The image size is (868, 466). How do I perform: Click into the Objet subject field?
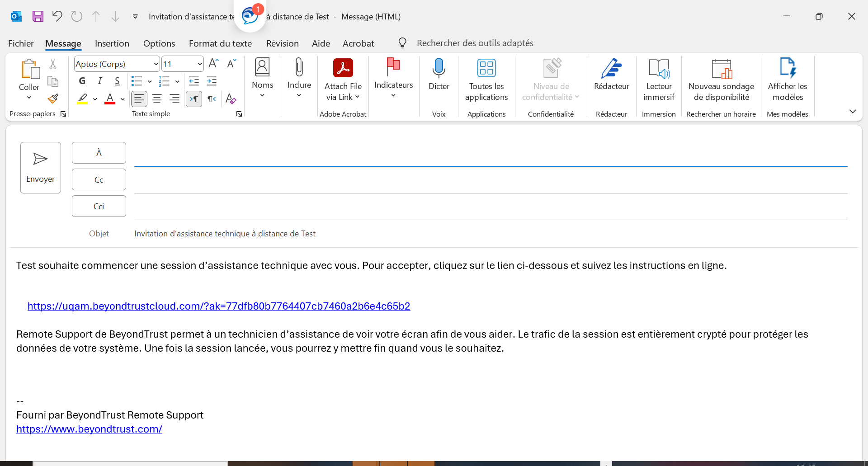pos(452,234)
